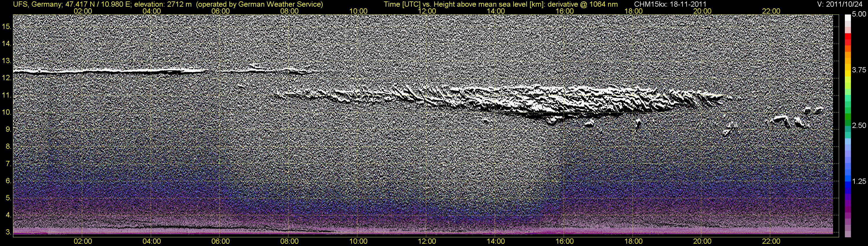Screen dimensions: 868x246
Task: Click 06:00 on the top time axis
Action: 220,11
